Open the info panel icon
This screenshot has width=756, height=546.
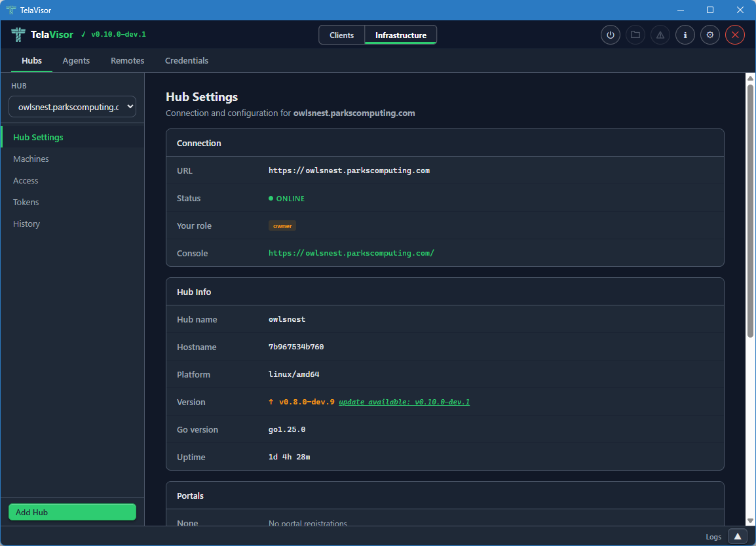coord(685,35)
